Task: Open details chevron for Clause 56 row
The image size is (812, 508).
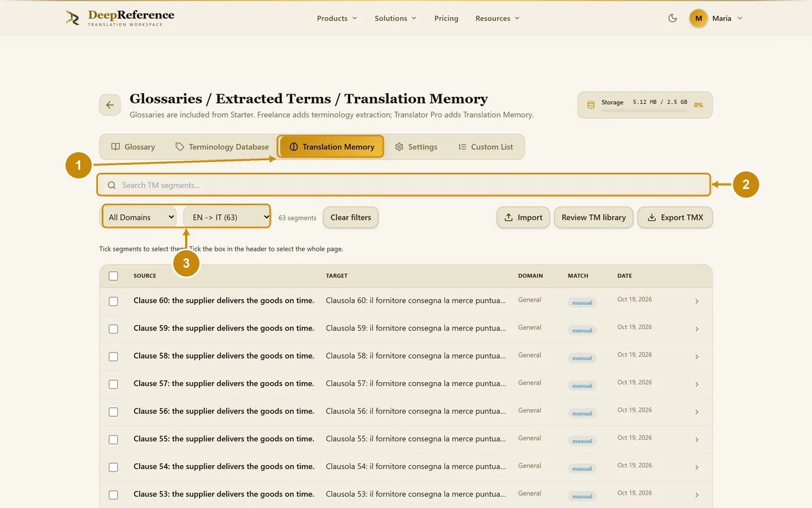Action: pos(697,412)
